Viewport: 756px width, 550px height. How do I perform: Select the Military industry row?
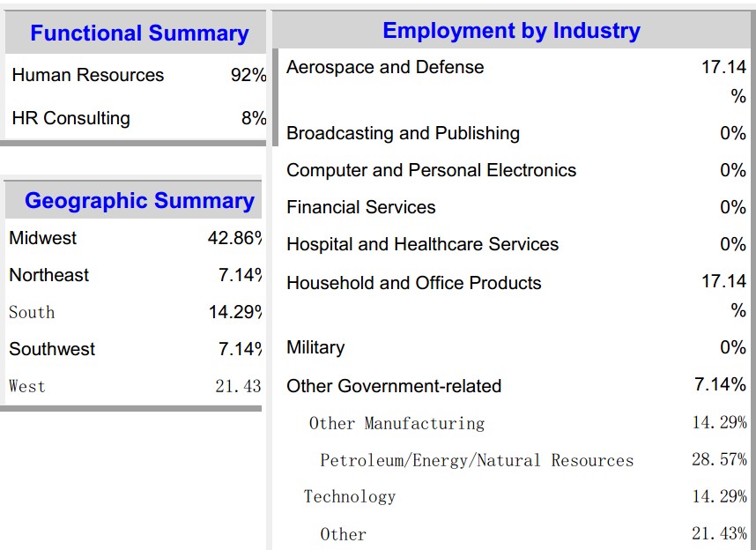(x=315, y=347)
